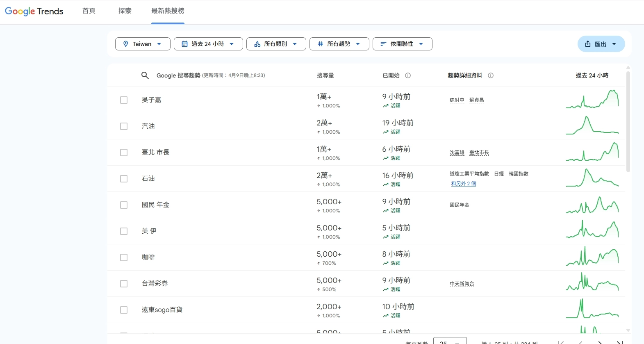Open the 依關聯性 sort dropdown
The width and height of the screenshot is (644, 344).
coord(402,44)
